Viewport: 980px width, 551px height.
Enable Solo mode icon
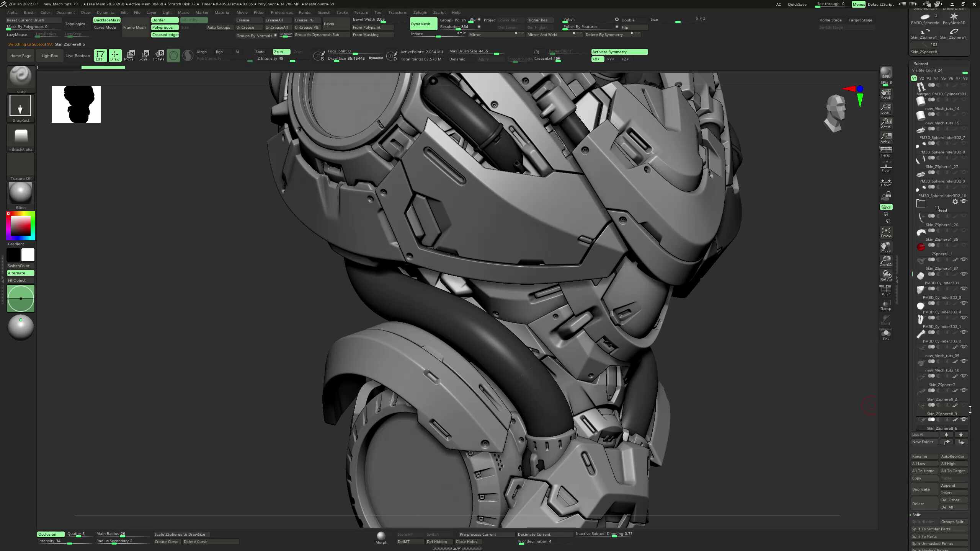click(886, 335)
